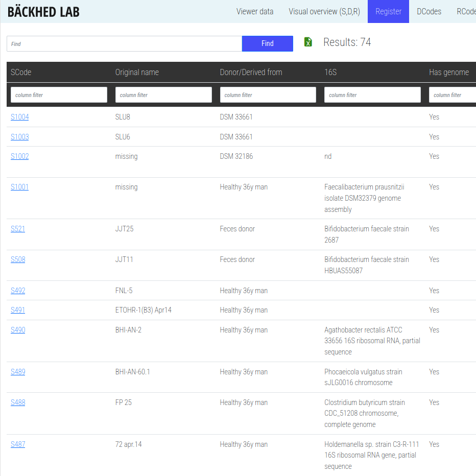The width and height of the screenshot is (476, 476).
Task: Click the SCode column filter field
Action: (59, 95)
